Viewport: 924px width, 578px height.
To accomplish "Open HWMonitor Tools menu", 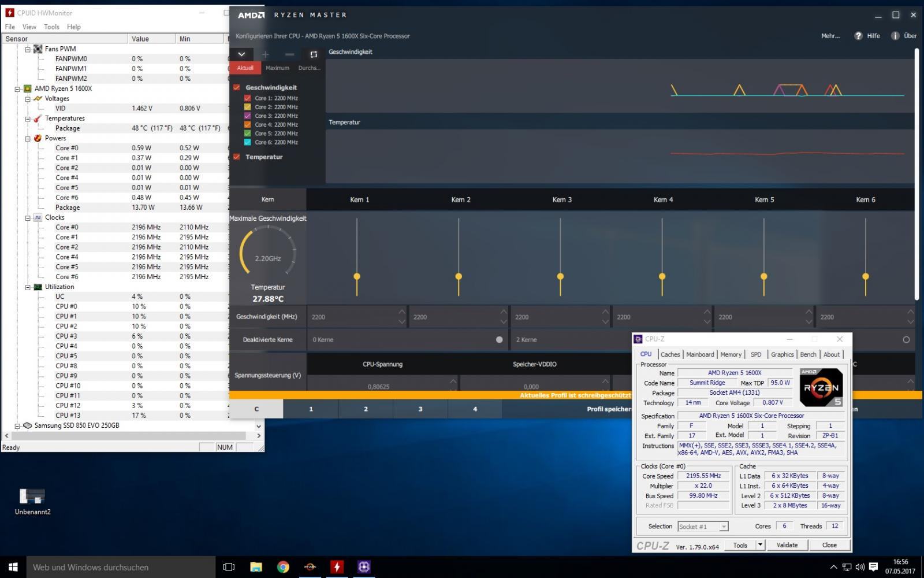I will [51, 27].
